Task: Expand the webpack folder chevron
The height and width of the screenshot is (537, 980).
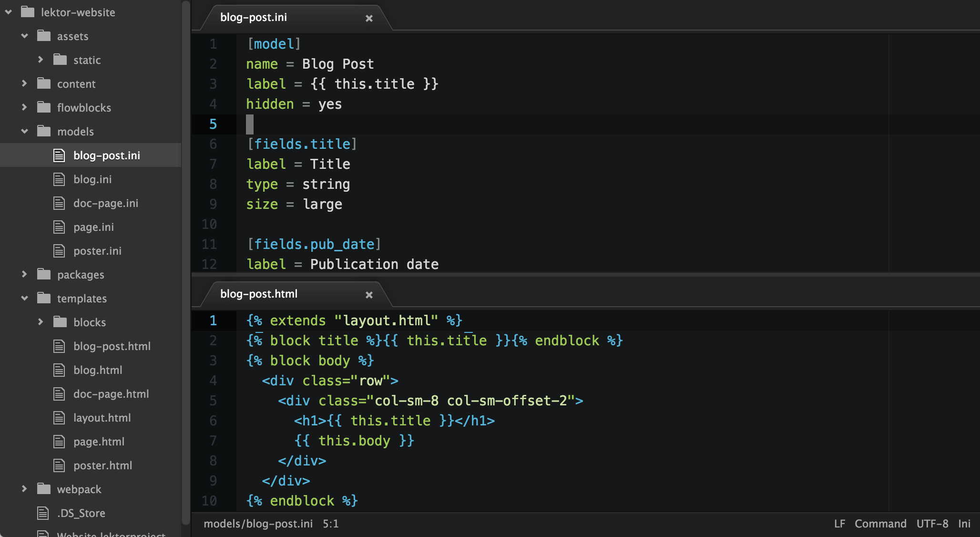Action: click(x=25, y=489)
